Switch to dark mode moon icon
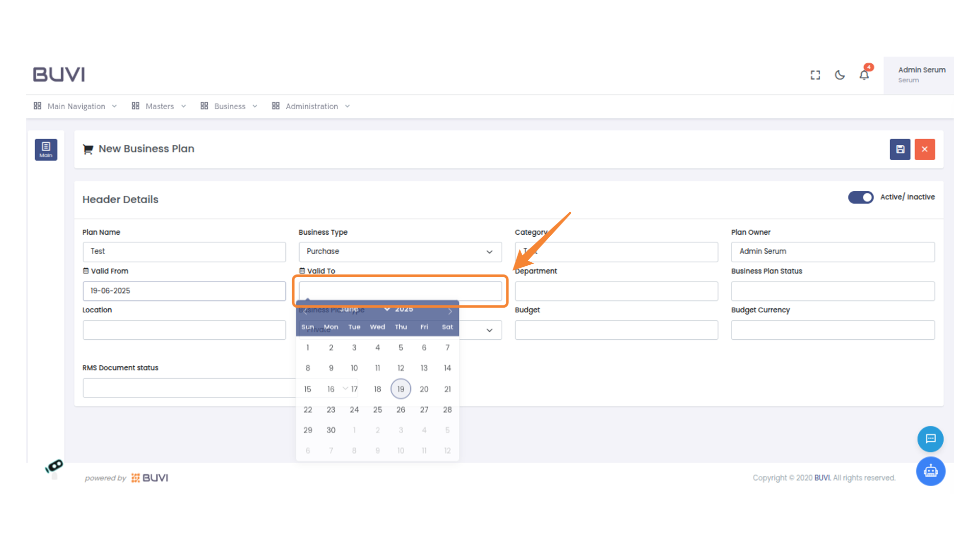 pos(840,75)
